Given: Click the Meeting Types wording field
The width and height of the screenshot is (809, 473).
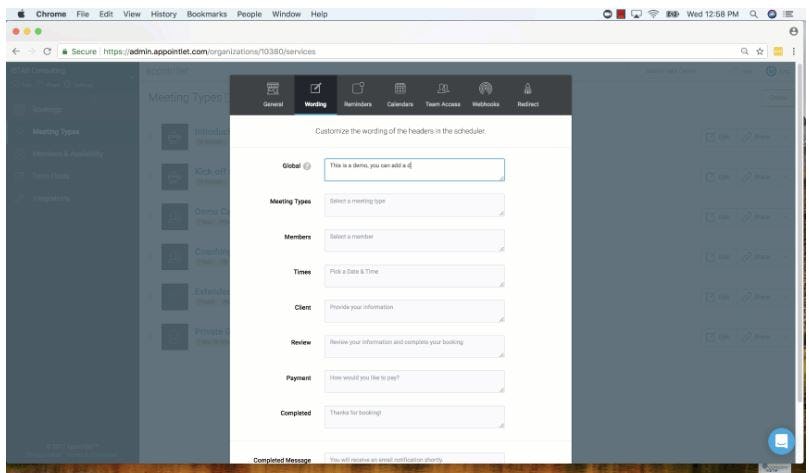Looking at the screenshot, I should [414, 205].
